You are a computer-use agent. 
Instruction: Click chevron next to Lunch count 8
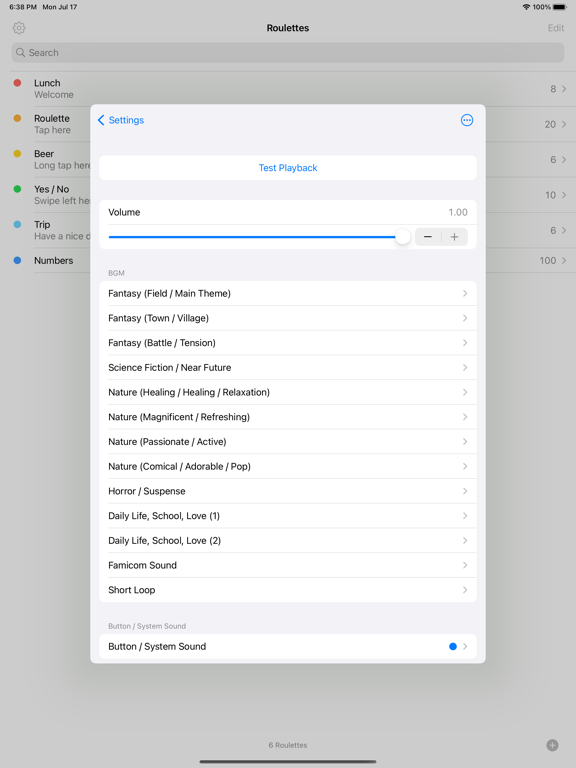pos(564,89)
